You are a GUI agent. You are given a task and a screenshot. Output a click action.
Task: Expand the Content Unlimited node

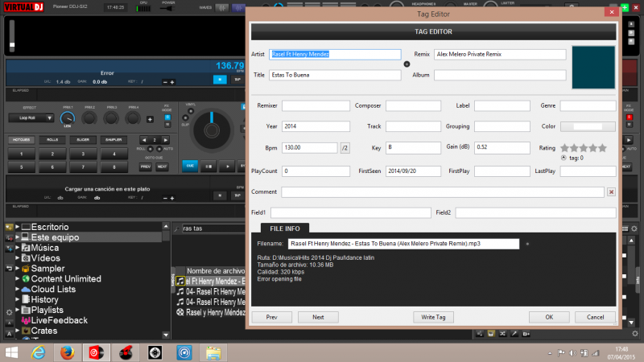coord(17,278)
